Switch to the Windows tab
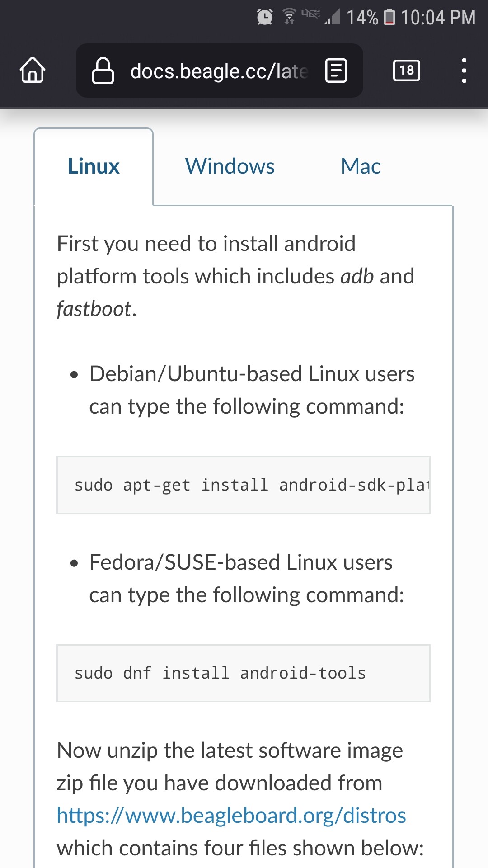The width and height of the screenshot is (488, 868). click(x=230, y=166)
